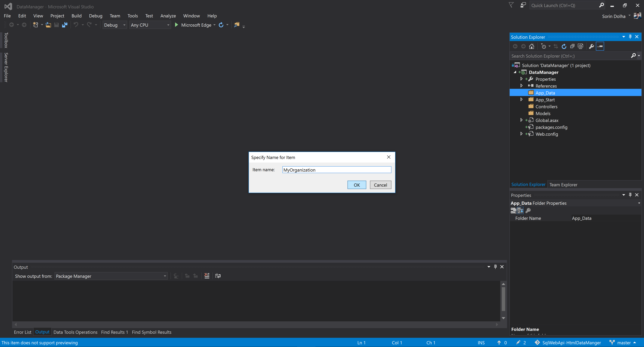Switch to the Team Explorer tab

tap(563, 185)
